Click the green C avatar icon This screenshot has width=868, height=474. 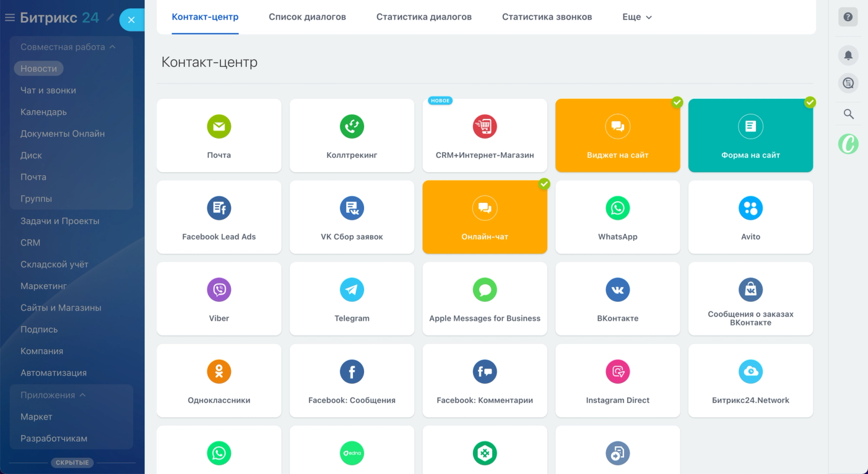tap(848, 144)
